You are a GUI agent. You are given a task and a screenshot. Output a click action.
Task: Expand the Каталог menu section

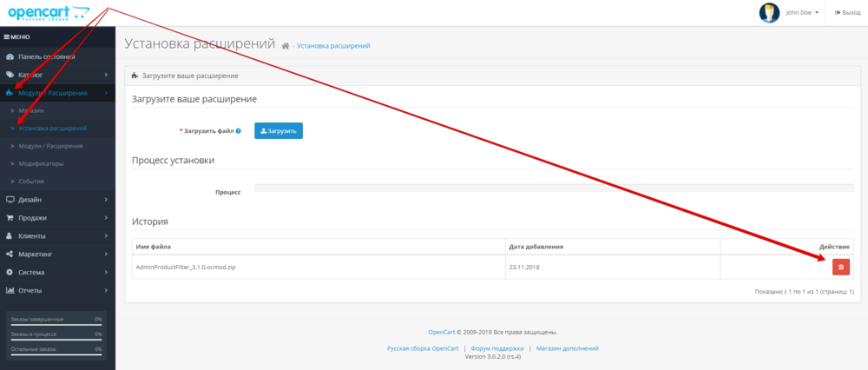pos(57,75)
